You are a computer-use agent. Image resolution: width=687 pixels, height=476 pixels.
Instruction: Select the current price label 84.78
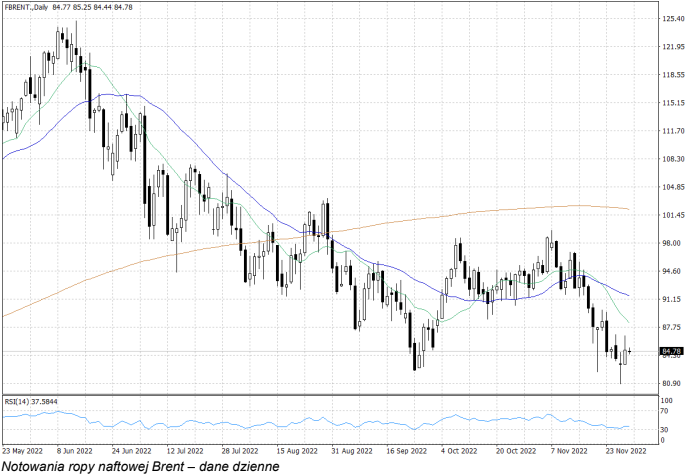[x=672, y=351]
